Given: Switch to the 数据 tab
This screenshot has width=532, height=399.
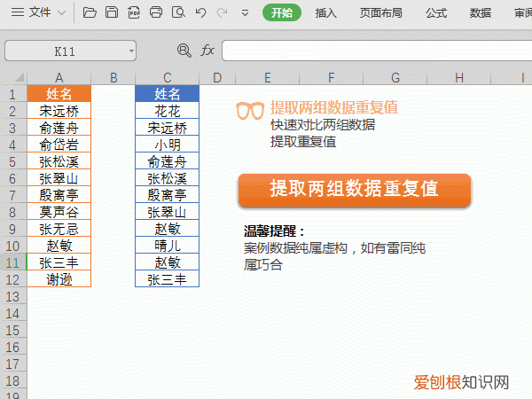Looking at the screenshot, I should [480, 13].
